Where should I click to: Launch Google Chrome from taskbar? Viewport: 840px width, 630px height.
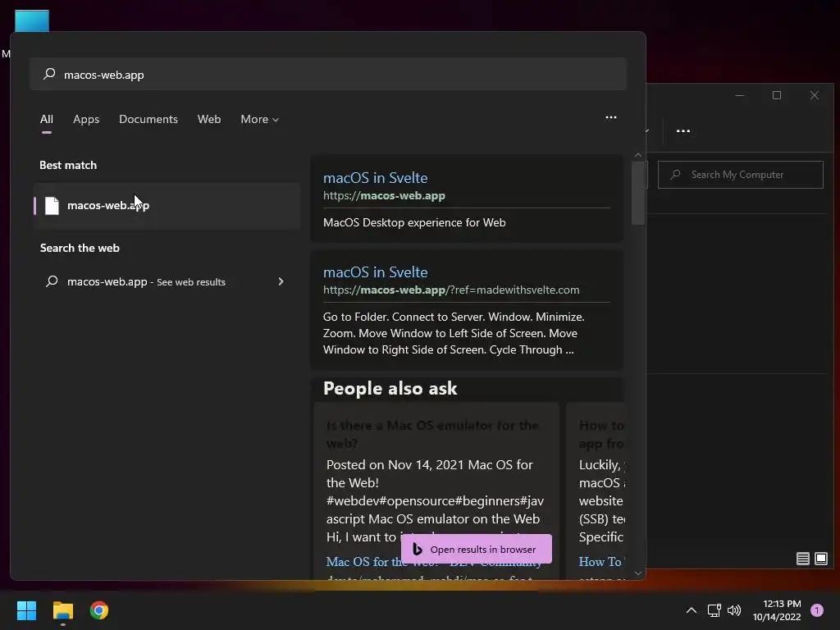coord(99,610)
